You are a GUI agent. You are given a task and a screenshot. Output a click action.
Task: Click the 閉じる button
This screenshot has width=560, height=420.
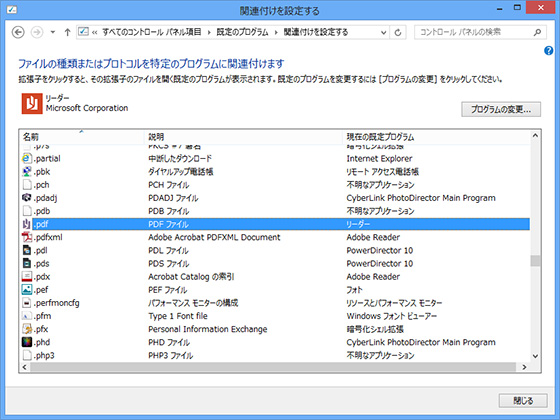[x=523, y=401]
